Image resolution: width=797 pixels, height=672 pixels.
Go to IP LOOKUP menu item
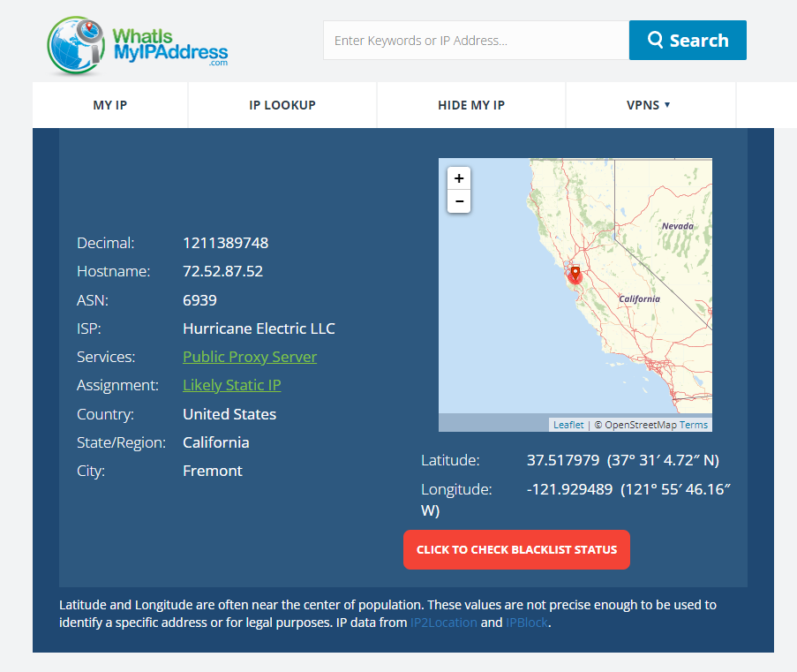coord(282,105)
